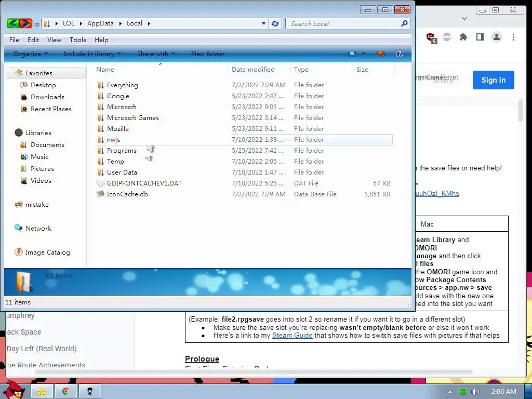Open the Tools menu
This screenshot has width=532, height=399.
point(78,39)
